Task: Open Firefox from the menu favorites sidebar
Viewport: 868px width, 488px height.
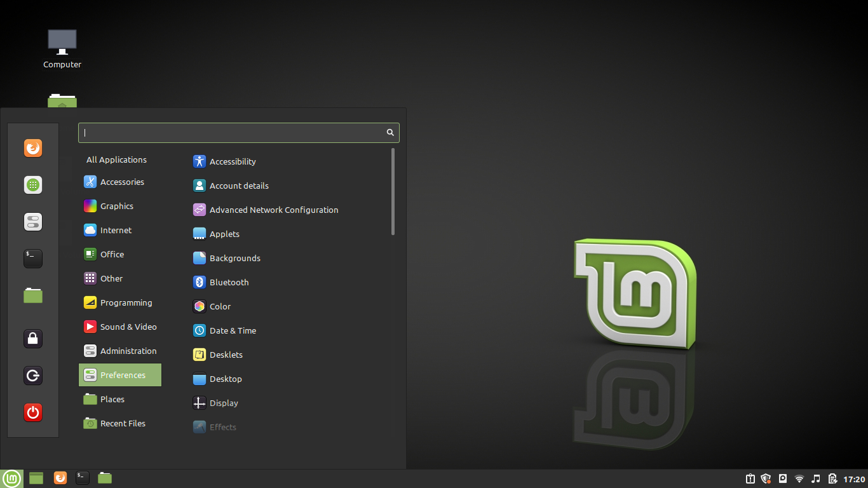Action: [x=33, y=148]
